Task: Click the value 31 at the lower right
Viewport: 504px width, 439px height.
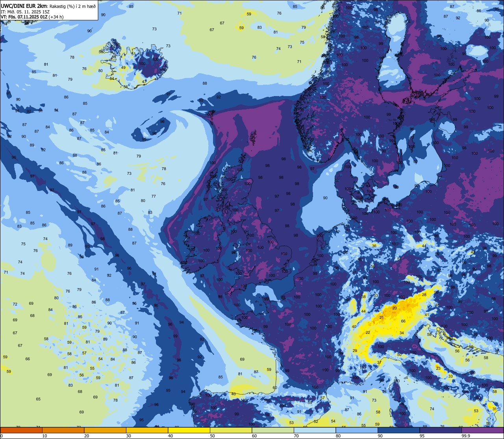Action: [495, 409]
